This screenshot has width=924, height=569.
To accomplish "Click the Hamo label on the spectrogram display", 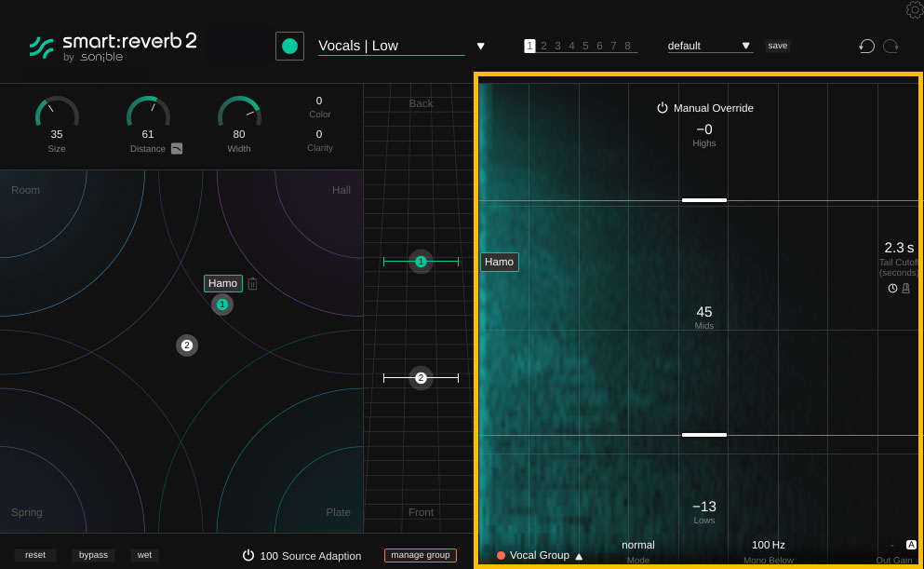I will click(x=499, y=262).
